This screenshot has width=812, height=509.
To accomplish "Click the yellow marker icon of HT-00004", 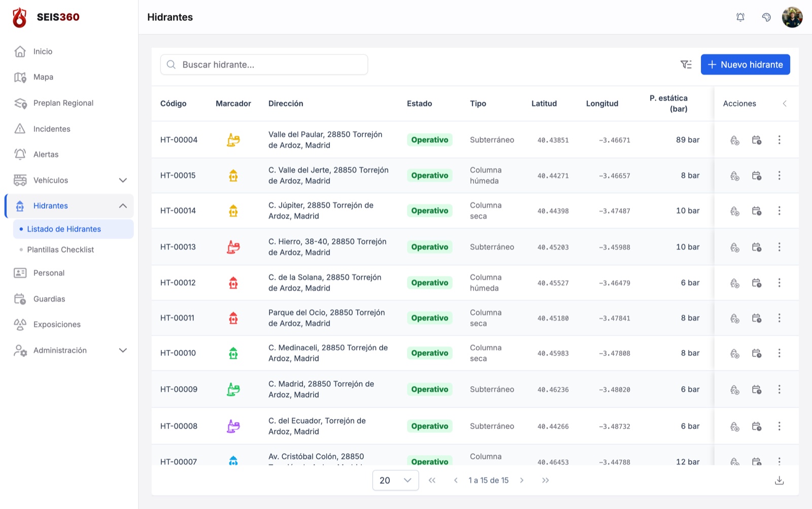I will coord(233,140).
